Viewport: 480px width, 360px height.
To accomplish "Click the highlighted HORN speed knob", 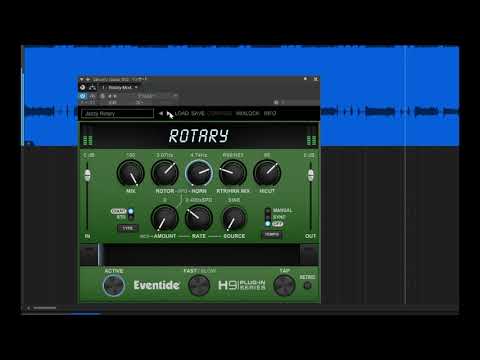I will pos(199,173).
